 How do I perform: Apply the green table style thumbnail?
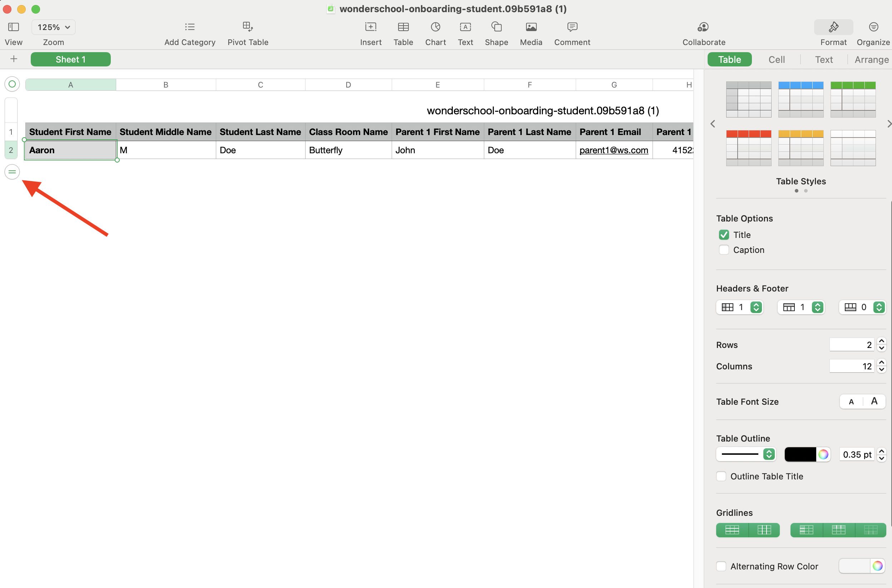[x=853, y=99]
